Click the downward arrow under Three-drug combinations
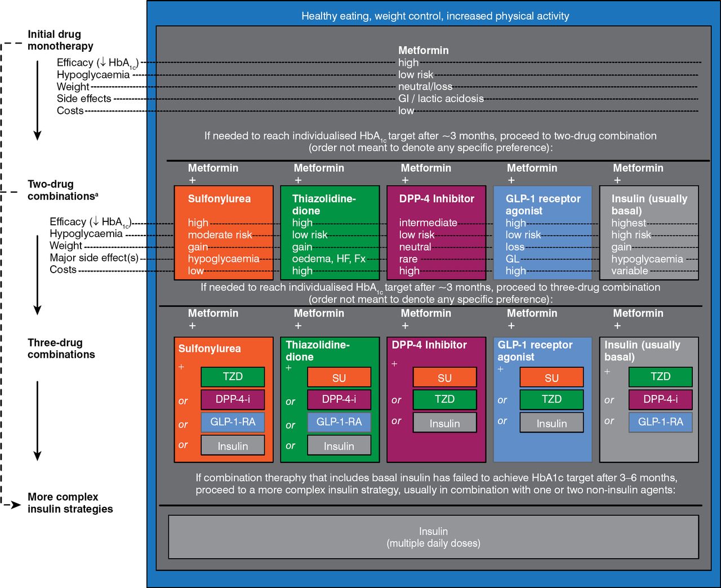721x588 pixels. tap(37, 420)
